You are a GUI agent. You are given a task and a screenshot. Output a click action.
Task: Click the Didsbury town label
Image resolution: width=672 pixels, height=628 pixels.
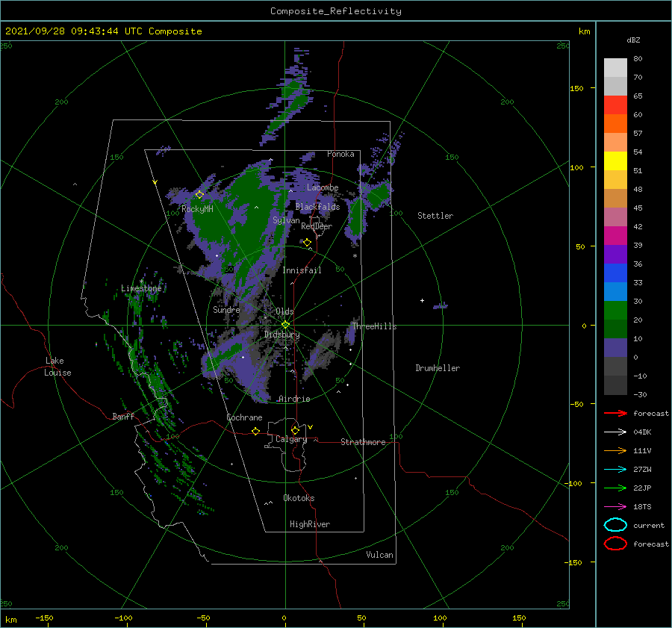[x=282, y=335]
